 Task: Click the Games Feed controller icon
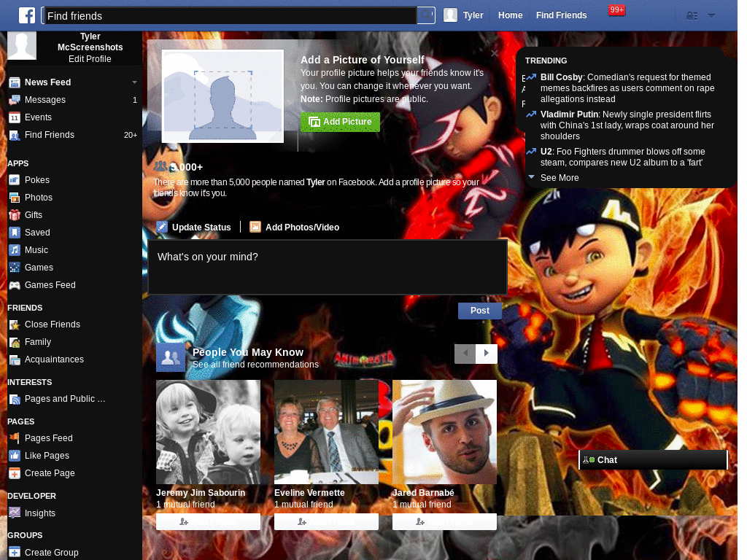click(x=15, y=285)
